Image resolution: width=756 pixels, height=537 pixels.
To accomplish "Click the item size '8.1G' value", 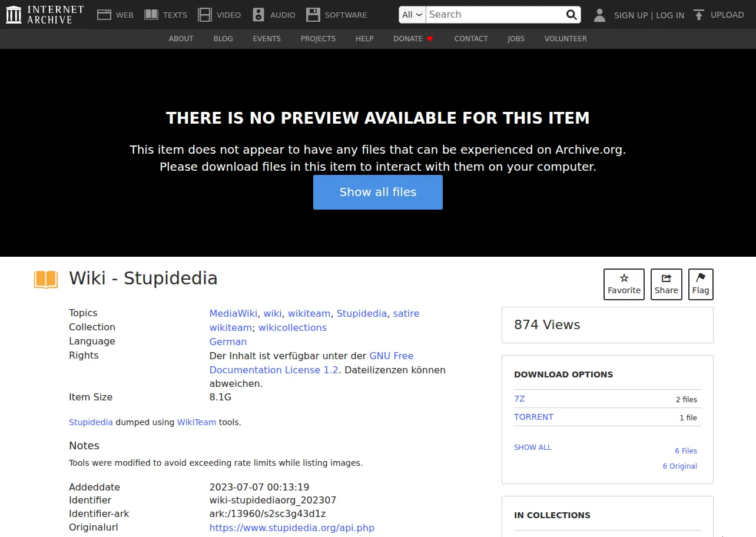I will point(220,397).
